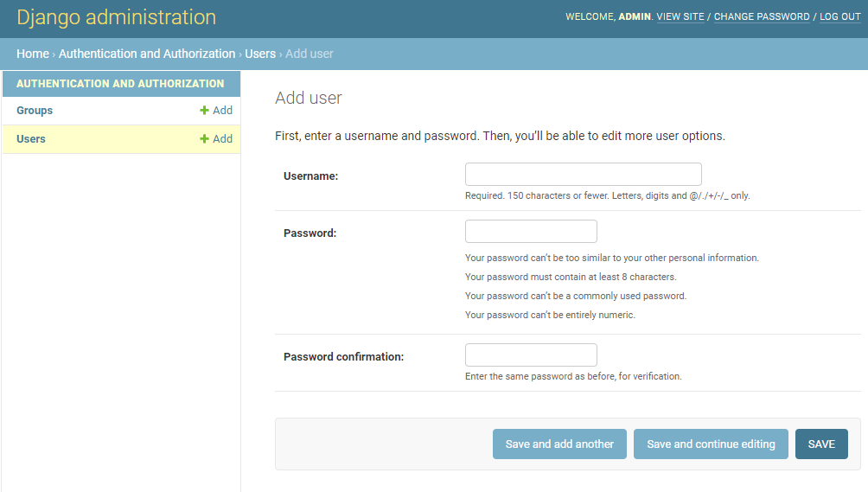Image resolution: width=868 pixels, height=492 pixels.
Task: Focus the Password confirmation input field
Action: 531,355
